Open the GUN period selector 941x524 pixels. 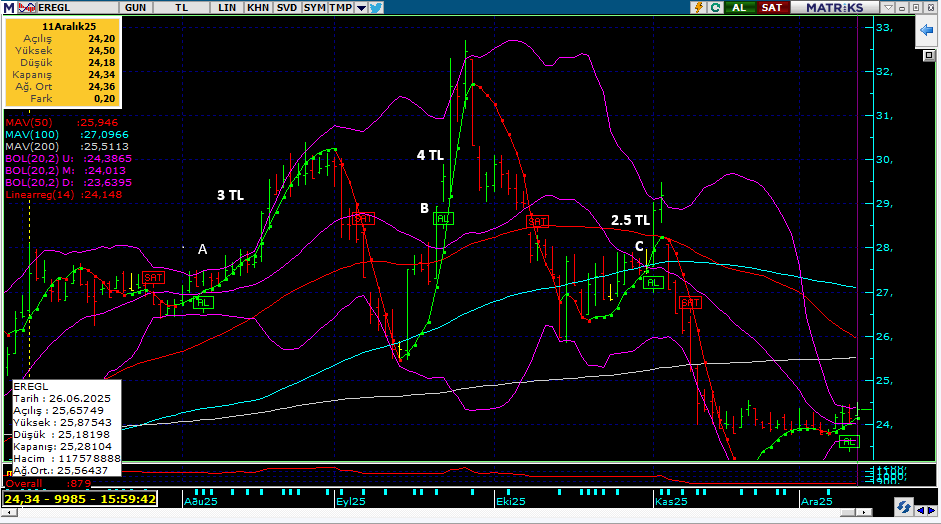coord(137,7)
